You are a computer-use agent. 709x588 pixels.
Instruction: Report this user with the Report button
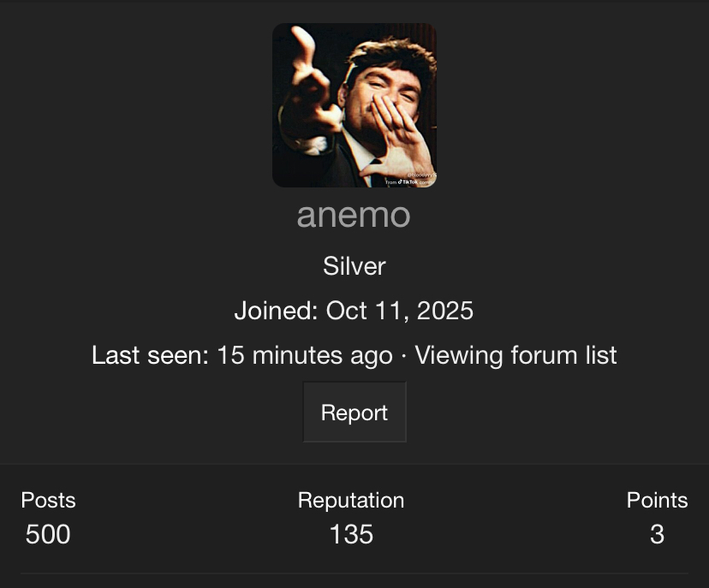[354, 413]
